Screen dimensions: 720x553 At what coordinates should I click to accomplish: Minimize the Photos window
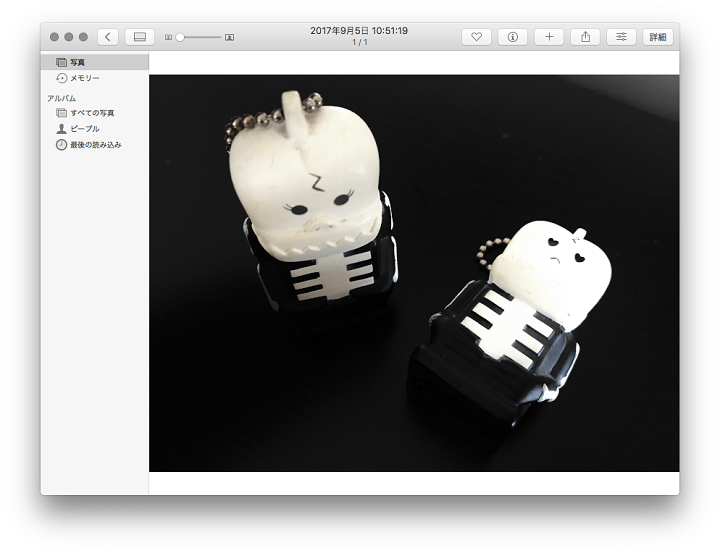69,37
